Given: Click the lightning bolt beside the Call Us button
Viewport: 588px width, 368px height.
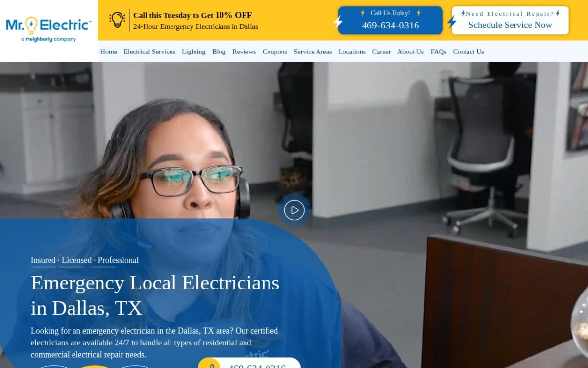Looking at the screenshot, I should [337, 22].
